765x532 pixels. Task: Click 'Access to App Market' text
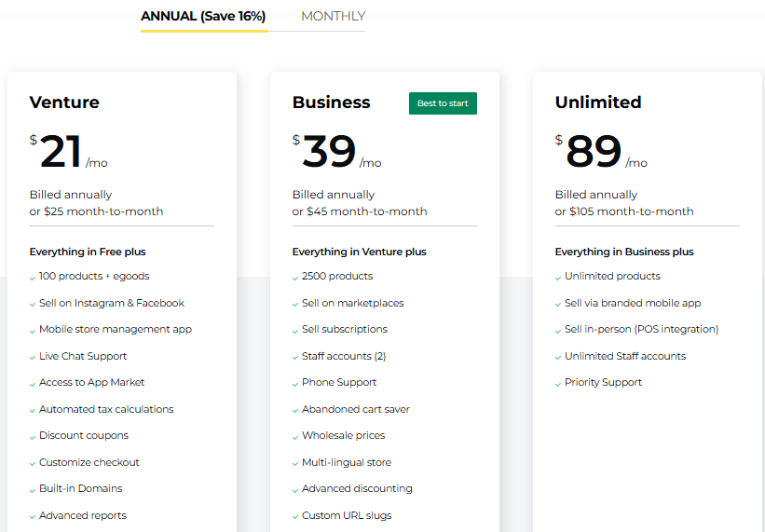[91, 382]
